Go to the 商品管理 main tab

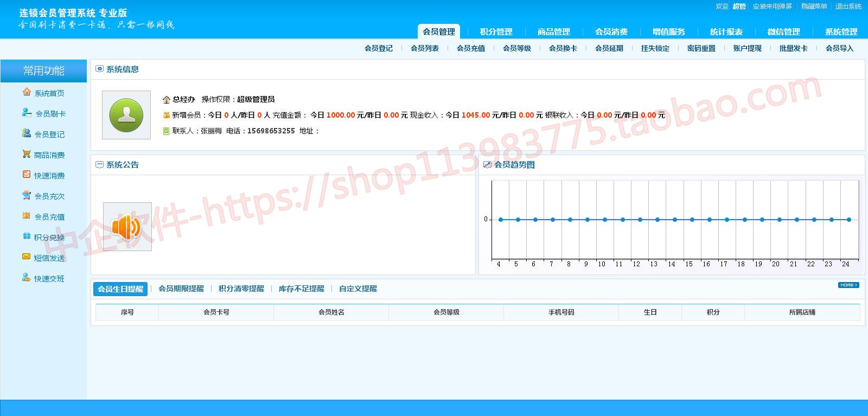coord(554,31)
